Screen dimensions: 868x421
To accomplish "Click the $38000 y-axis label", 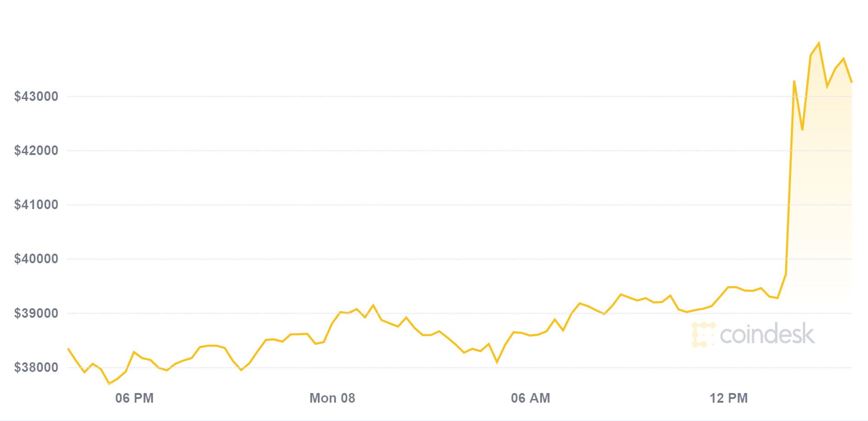I will point(36,367).
